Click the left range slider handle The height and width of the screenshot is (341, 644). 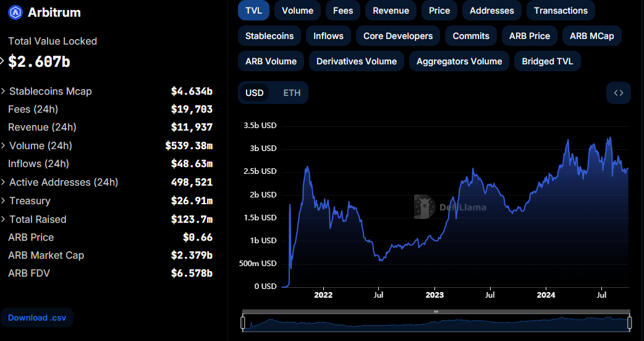tap(243, 322)
